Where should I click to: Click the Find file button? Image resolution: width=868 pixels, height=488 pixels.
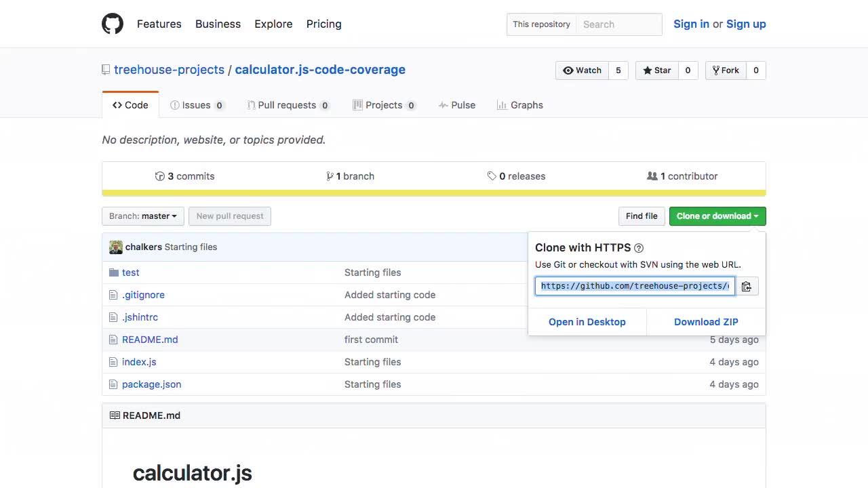tap(641, 216)
